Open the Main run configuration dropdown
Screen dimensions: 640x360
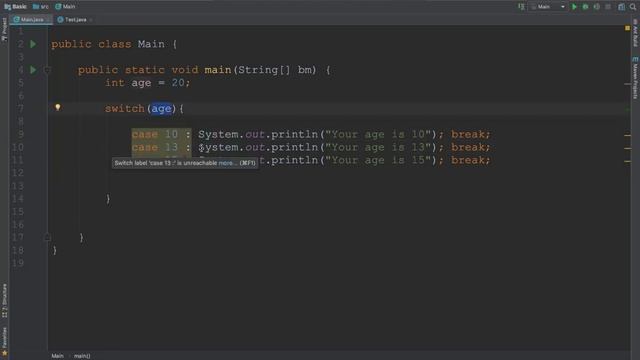click(548, 7)
